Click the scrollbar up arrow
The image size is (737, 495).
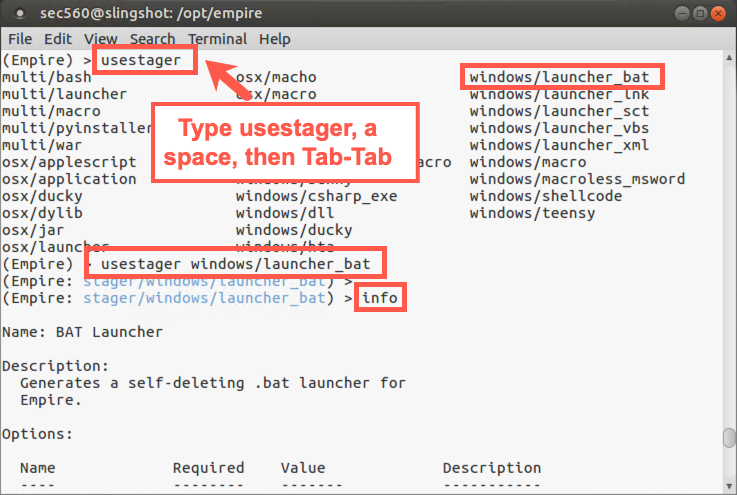click(x=729, y=58)
